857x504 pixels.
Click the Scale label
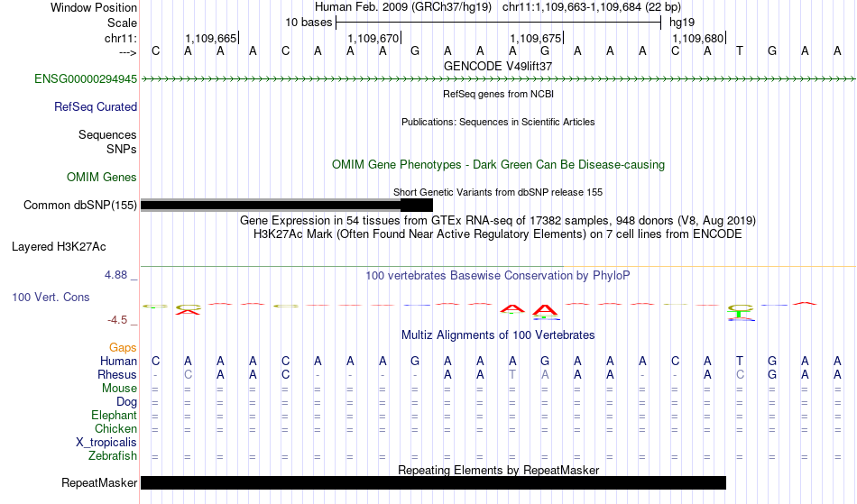tap(123, 23)
